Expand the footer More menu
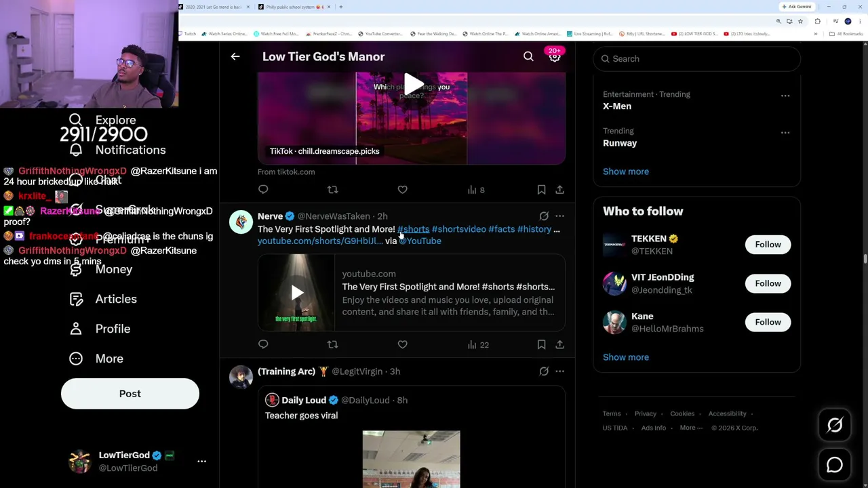Screen dimensions: 868x488 click(691, 428)
